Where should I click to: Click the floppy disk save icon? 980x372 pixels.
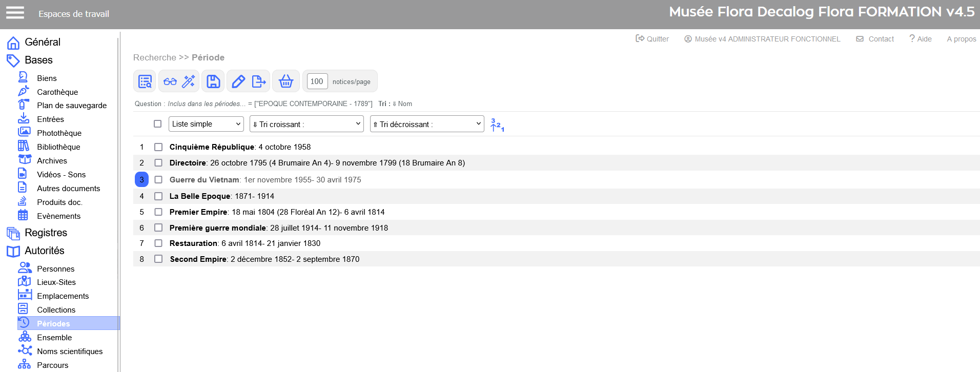pos(213,81)
